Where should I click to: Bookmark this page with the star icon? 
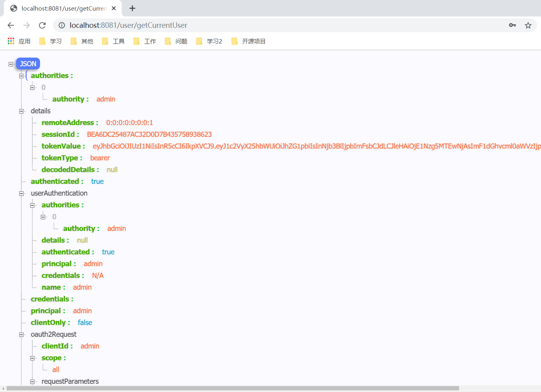click(528, 25)
